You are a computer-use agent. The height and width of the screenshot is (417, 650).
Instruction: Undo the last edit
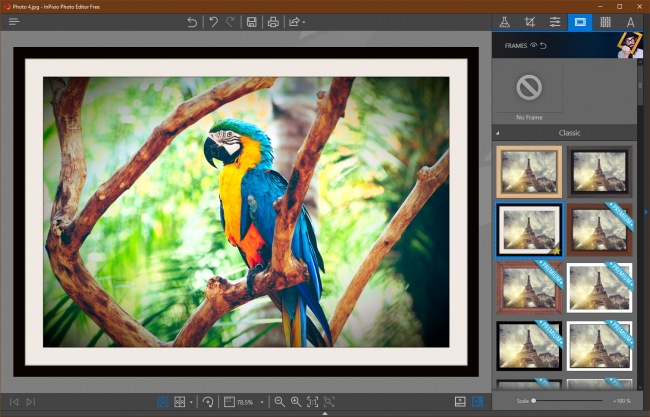coord(213,22)
